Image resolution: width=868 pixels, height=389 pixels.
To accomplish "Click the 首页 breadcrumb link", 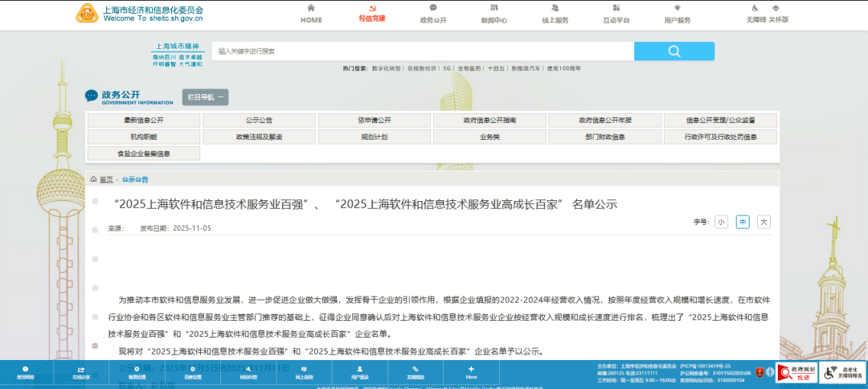I will pos(106,179).
